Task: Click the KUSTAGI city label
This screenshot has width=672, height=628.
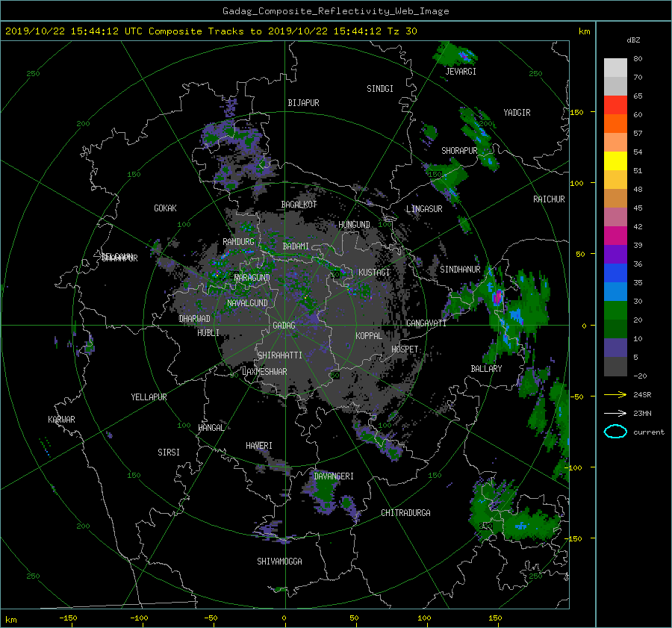Action: tap(374, 273)
